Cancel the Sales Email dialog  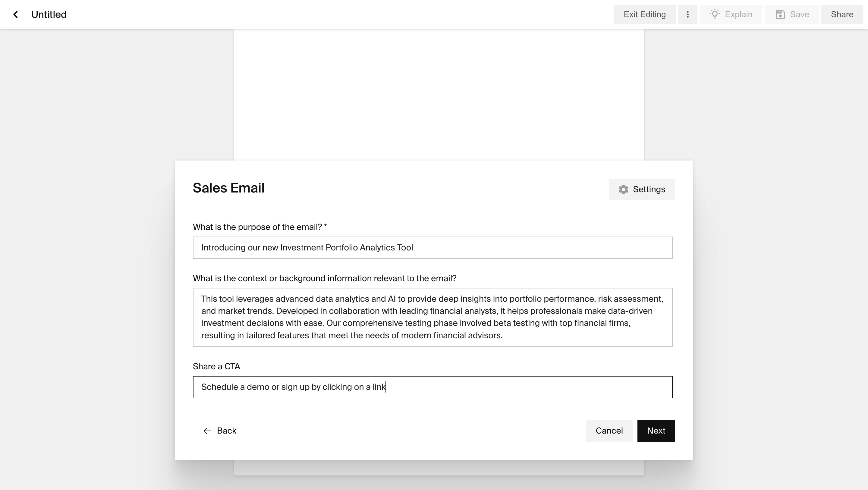(x=609, y=431)
